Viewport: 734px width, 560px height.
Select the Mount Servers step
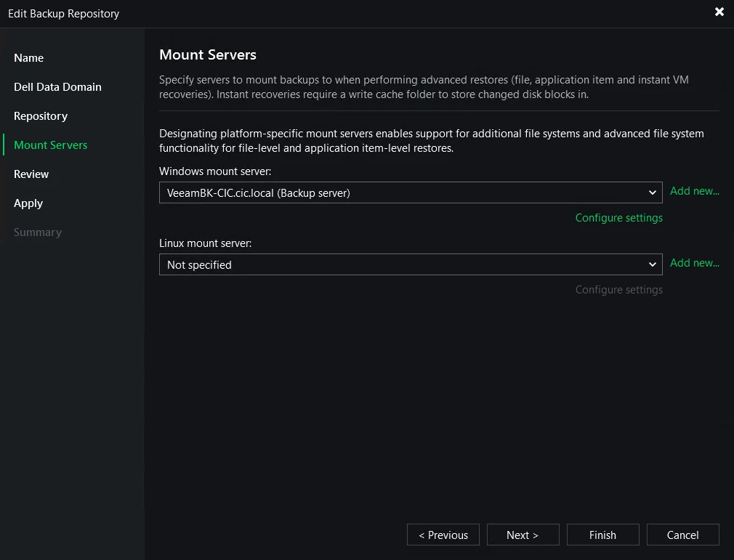tap(51, 145)
